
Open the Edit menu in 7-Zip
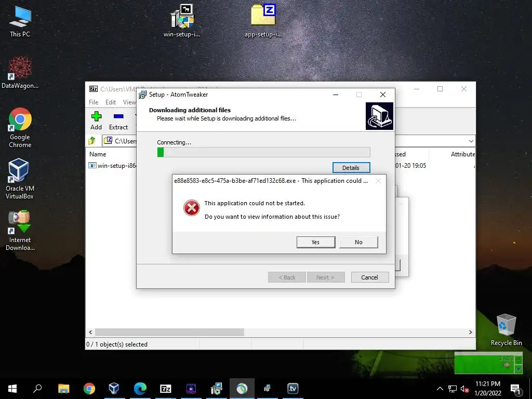click(x=111, y=102)
